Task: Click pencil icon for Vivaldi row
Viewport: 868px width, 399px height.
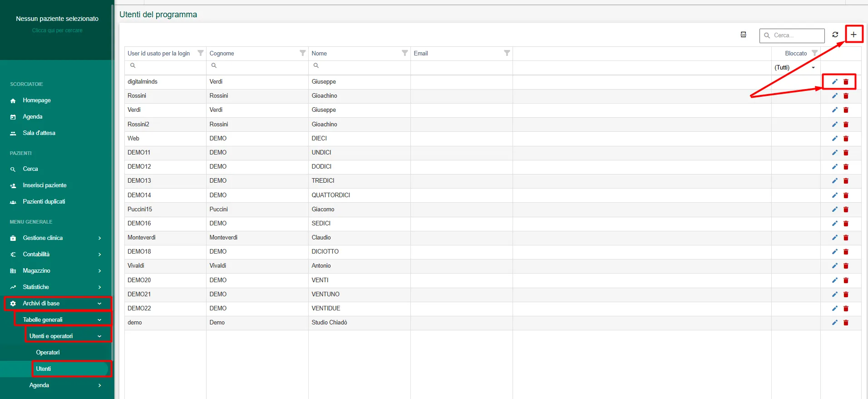Action: (834, 266)
